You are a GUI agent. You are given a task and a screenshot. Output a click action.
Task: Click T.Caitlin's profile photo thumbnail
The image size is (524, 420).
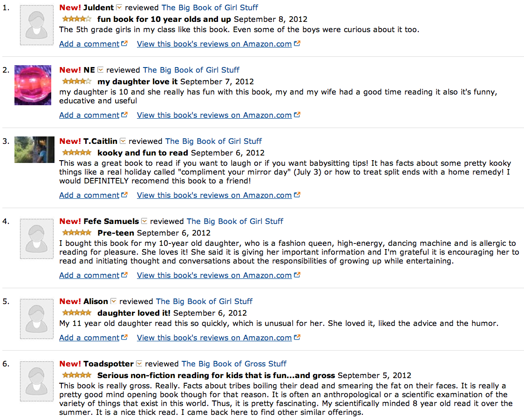[31, 150]
